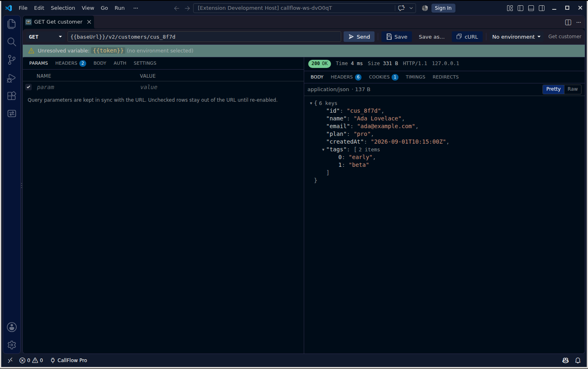The height and width of the screenshot is (369, 588).
Task: Open the View menu
Action: 88,8
